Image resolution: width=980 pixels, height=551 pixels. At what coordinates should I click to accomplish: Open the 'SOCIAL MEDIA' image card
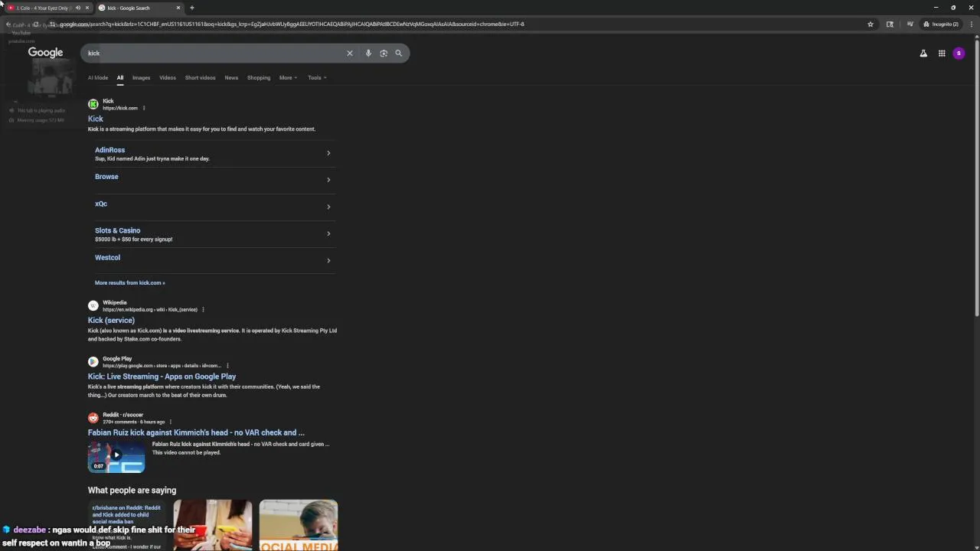[299, 526]
